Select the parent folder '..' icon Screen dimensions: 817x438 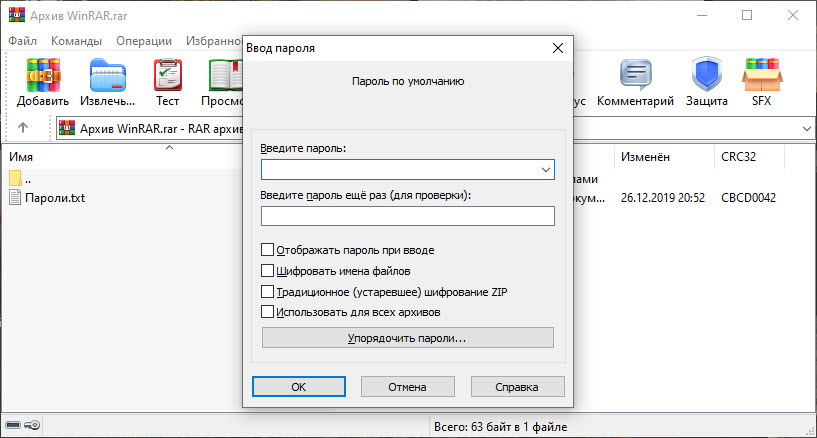pyautogui.click(x=15, y=179)
